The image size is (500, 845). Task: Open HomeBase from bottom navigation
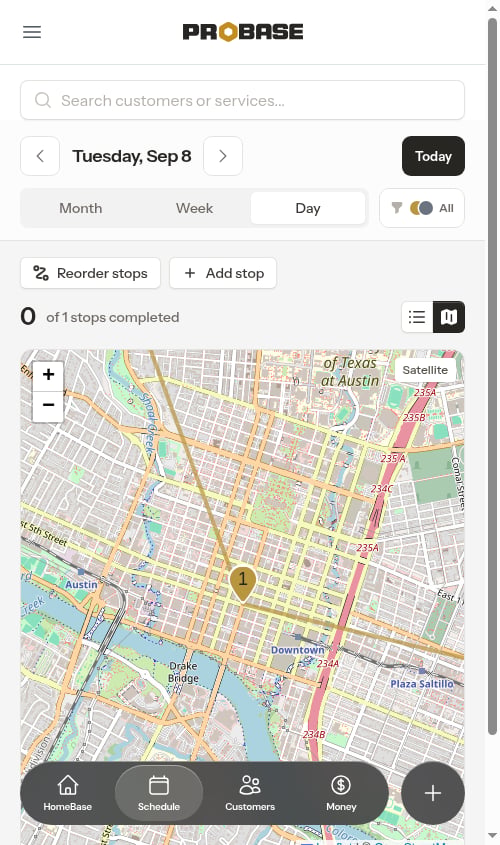pyautogui.click(x=67, y=793)
